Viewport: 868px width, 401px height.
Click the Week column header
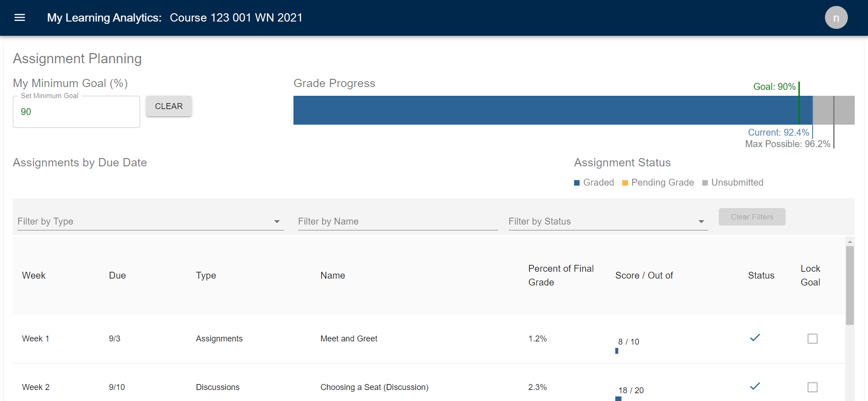[x=34, y=275]
